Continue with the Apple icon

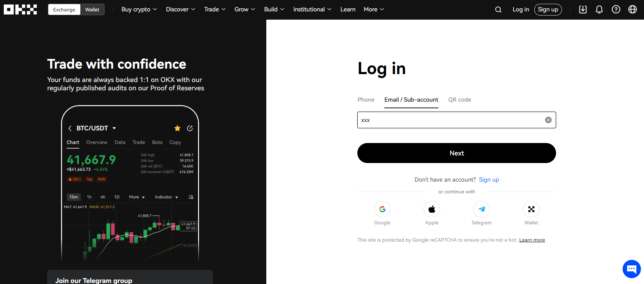tap(432, 209)
